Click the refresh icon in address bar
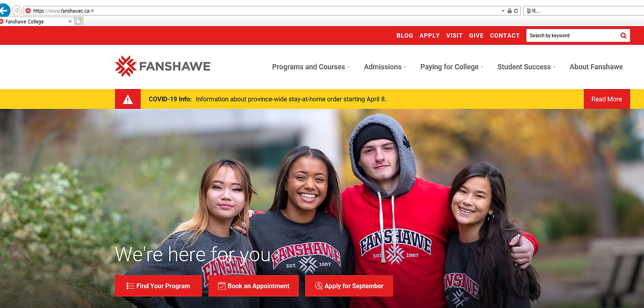 516,11
